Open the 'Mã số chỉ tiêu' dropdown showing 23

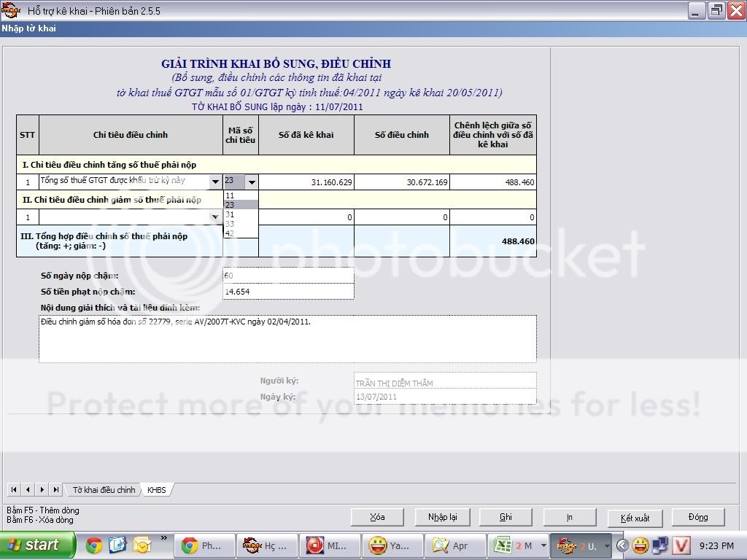point(251,182)
